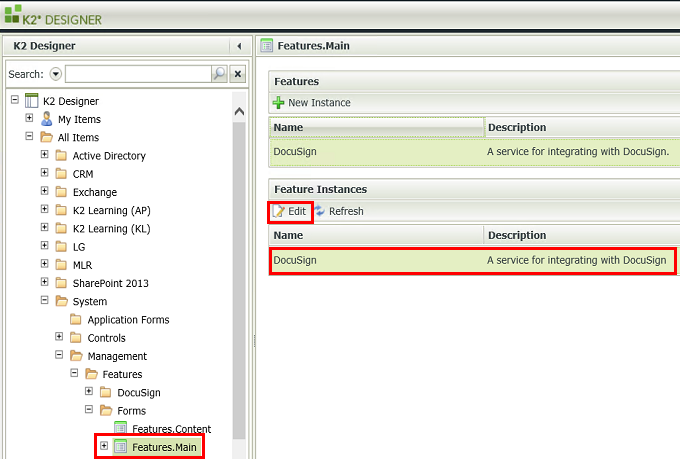Click the Features open folder icon
The image size is (680, 459).
click(91, 374)
